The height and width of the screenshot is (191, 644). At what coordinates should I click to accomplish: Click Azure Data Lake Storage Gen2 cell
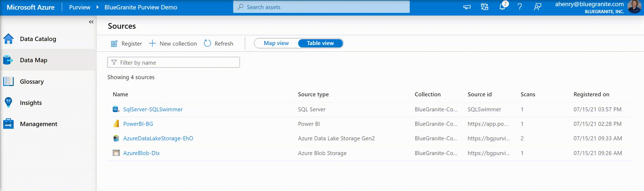(x=336, y=138)
